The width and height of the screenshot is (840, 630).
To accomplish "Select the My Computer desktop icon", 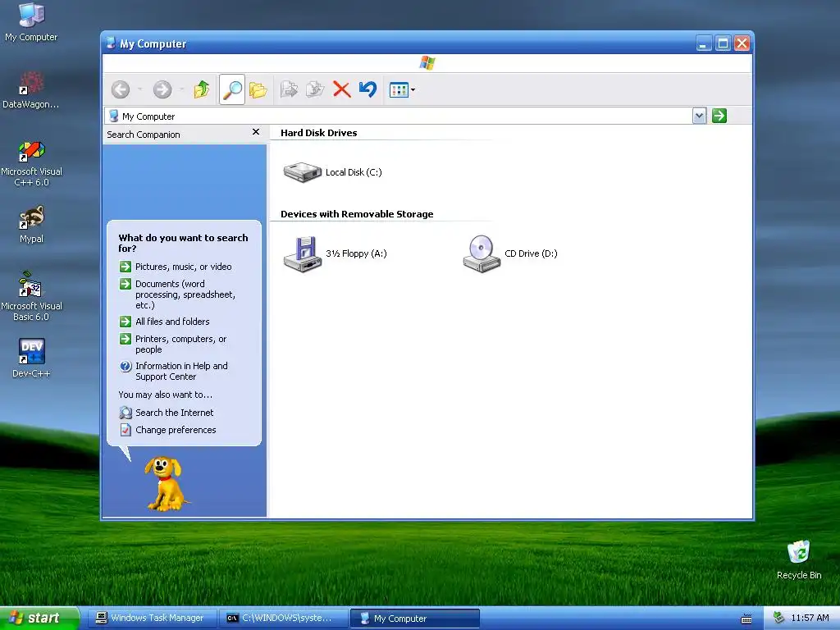I will [31, 22].
